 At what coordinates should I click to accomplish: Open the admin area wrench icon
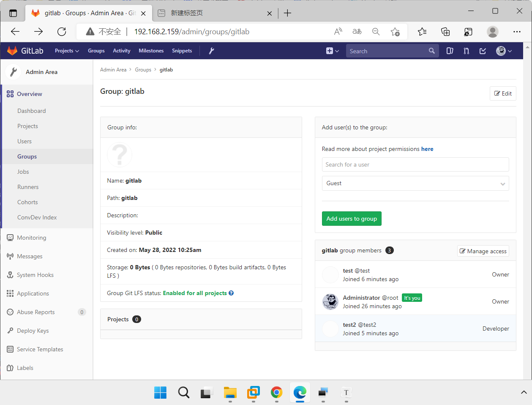coord(211,51)
